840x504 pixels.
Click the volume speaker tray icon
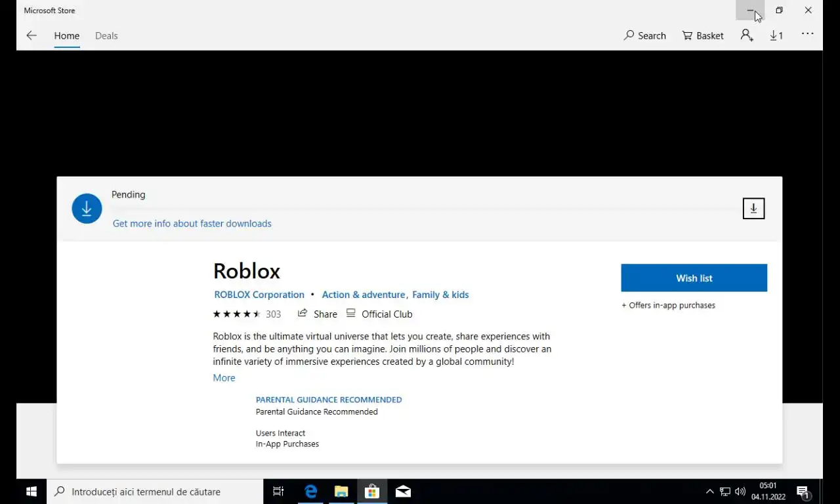pos(740,492)
